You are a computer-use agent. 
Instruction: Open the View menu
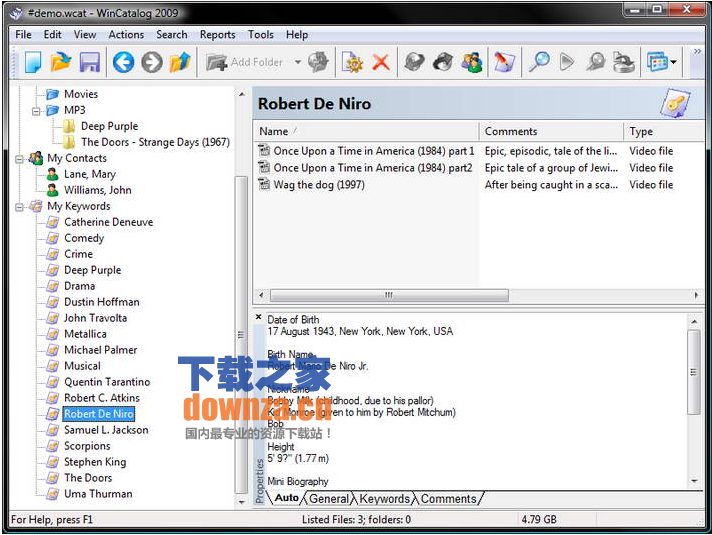(85, 35)
